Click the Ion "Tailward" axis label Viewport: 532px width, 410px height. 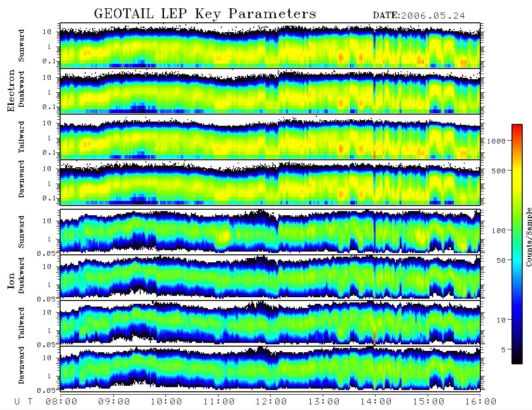click(21, 323)
